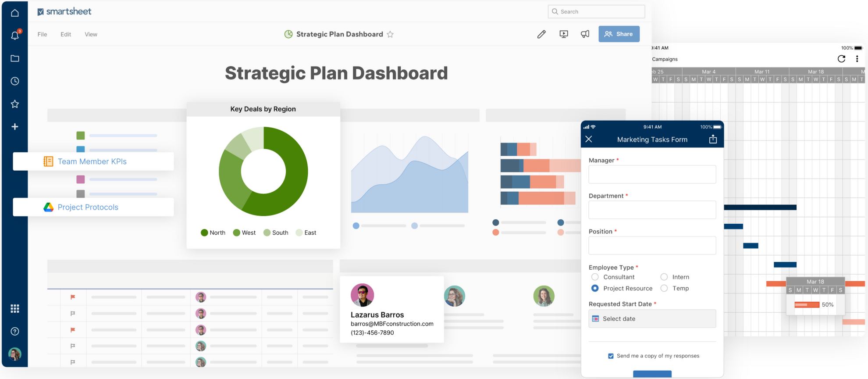The width and height of the screenshot is (868, 379).
Task: Open the Team Member KPIs link
Action: pyautogui.click(x=92, y=161)
